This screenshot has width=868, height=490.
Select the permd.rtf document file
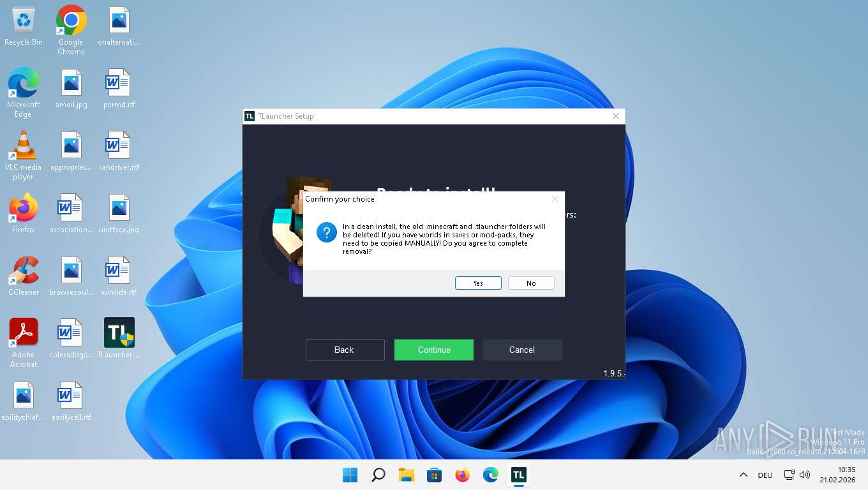point(119,88)
